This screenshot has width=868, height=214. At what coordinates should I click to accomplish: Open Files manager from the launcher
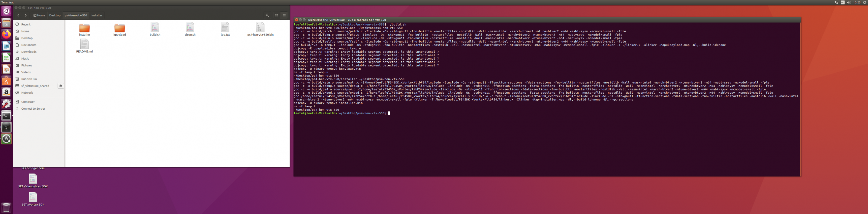[6, 23]
